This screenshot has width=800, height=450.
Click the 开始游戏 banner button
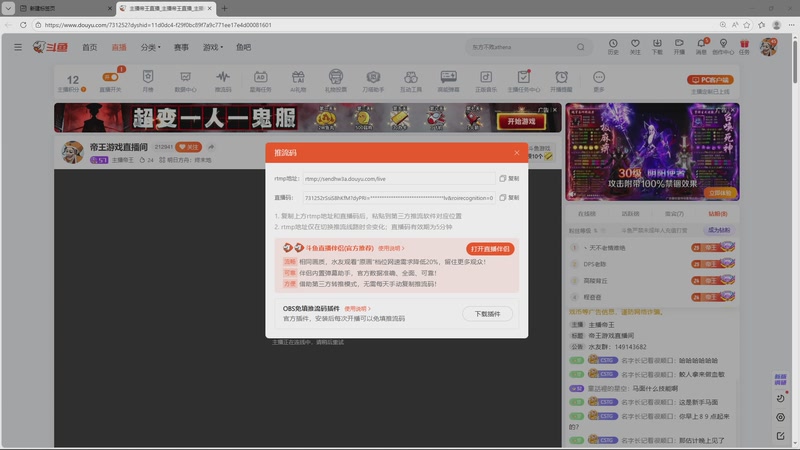coord(521,121)
